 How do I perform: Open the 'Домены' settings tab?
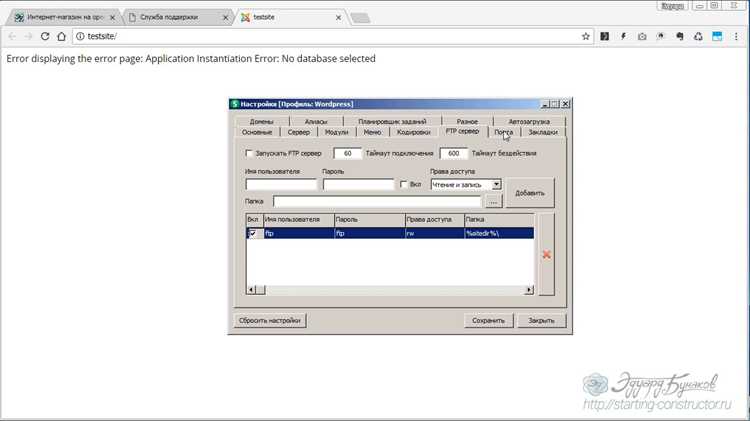point(262,122)
